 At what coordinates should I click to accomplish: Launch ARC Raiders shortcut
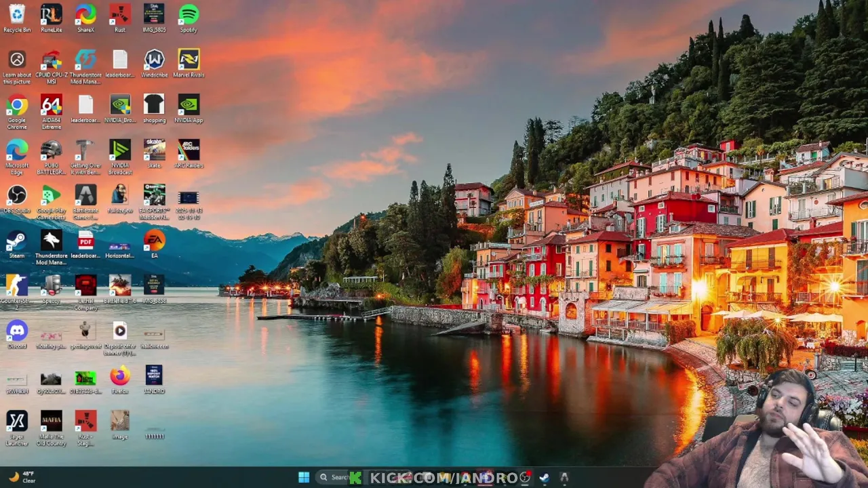coord(189,153)
